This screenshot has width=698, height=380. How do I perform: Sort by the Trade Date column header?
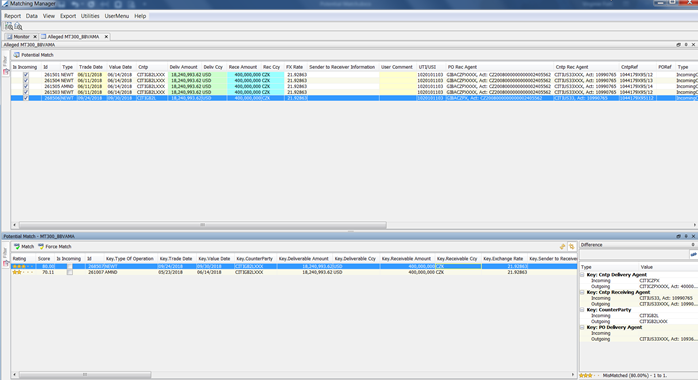(x=91, y=67)
